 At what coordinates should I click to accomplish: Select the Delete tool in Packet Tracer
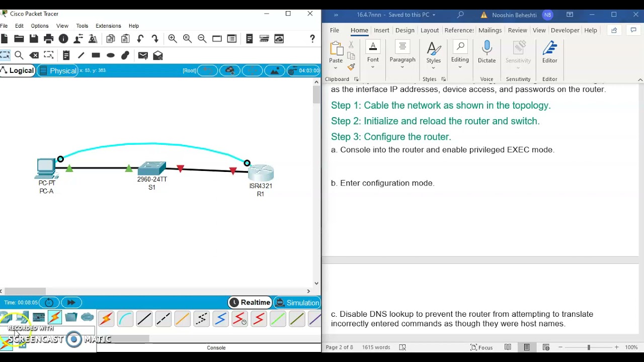click(34, 55)
